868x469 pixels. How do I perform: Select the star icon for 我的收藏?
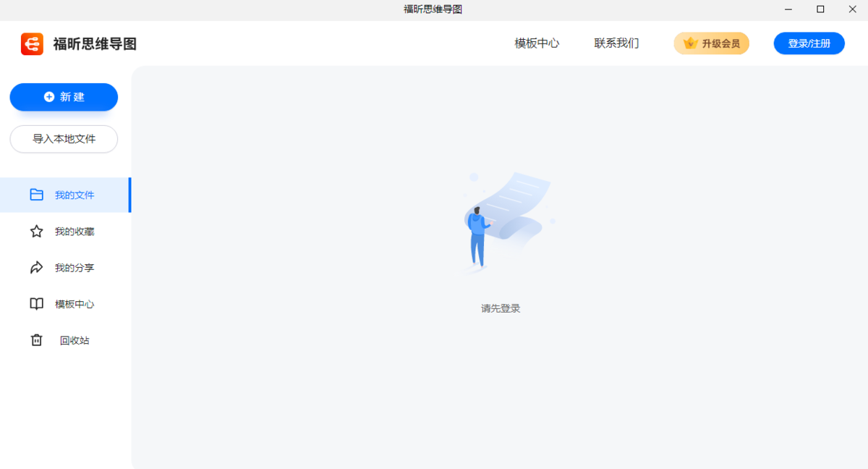(36, 231)
